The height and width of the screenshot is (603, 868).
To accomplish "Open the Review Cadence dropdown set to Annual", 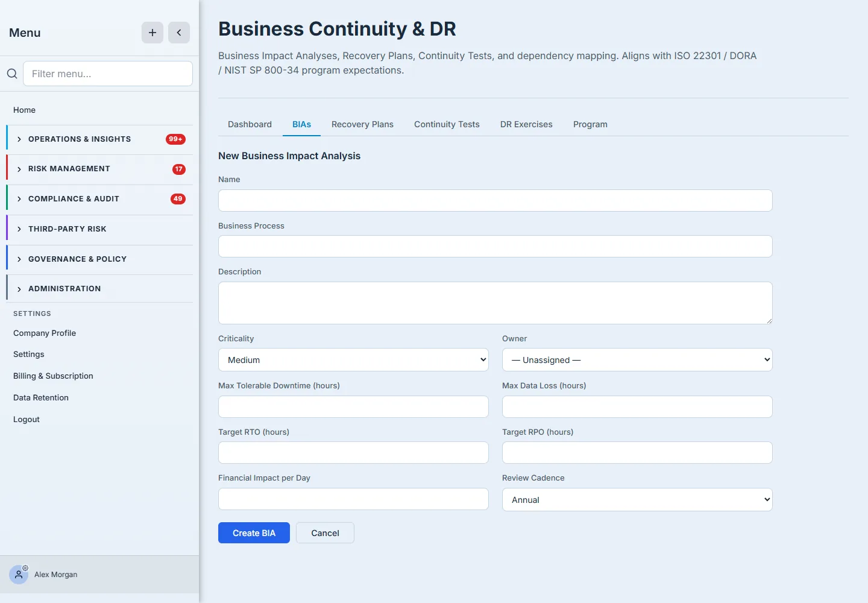I will point(637,500).
